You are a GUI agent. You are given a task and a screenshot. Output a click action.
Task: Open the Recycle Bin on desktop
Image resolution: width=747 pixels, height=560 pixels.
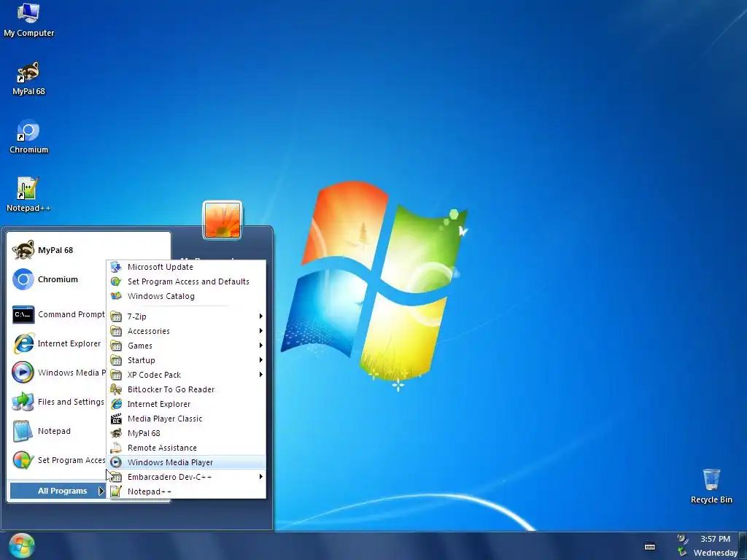point(711,486)
